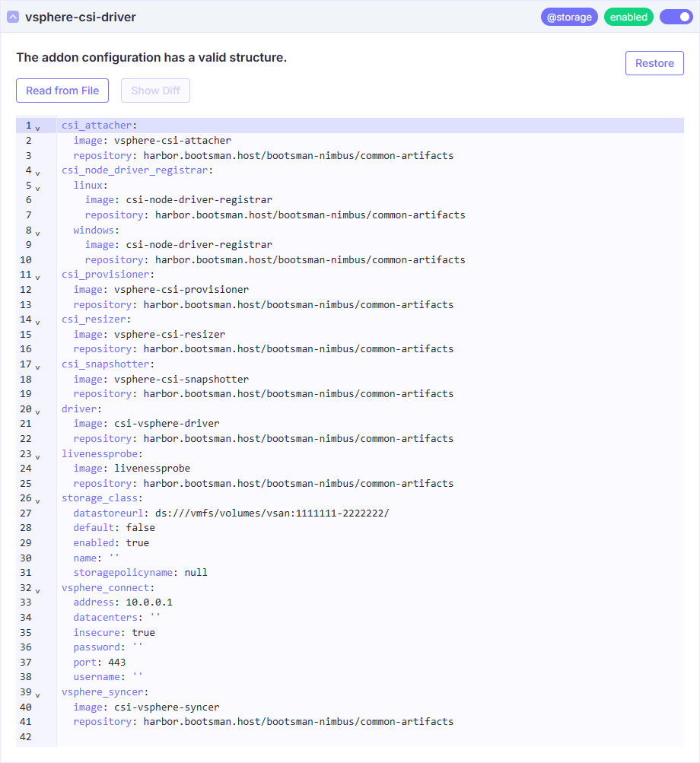Fold the csi_provisioner block arrow
Image resolution: width=700 pixels, height=763 pixels.
click(37, 277)
